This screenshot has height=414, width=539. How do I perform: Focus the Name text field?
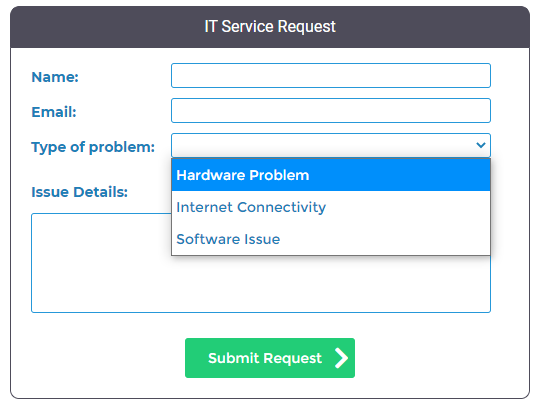(331, 75)
